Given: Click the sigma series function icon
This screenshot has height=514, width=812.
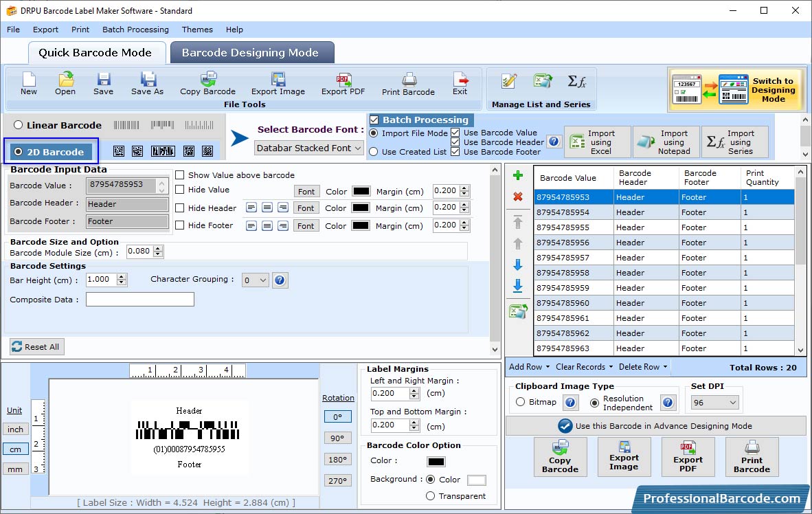Looking at the screenshot, I should (x=576, y=81).
